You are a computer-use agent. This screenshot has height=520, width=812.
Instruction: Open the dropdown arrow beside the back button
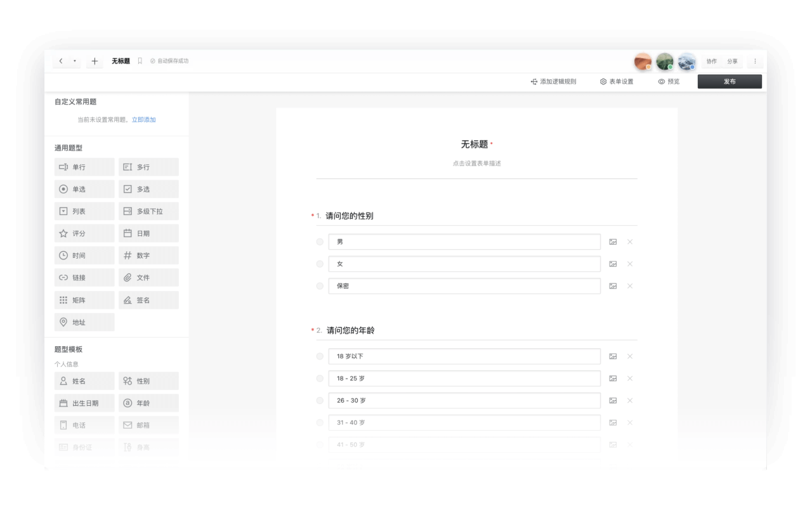click(75, 62)
